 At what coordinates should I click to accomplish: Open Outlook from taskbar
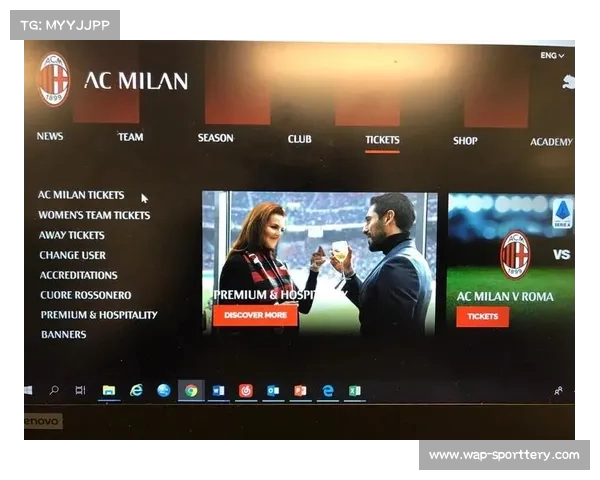[273, 391]
